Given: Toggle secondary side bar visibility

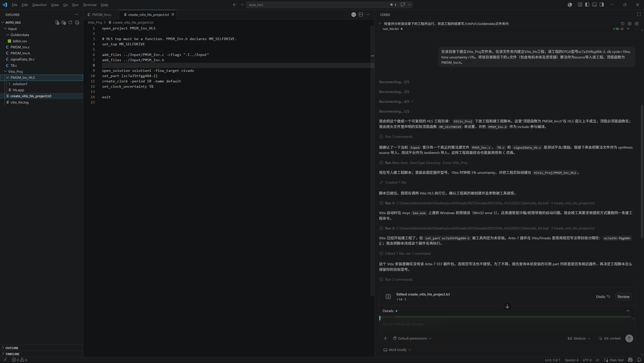Looking at the screenshot, I should [x=602, y=5].
